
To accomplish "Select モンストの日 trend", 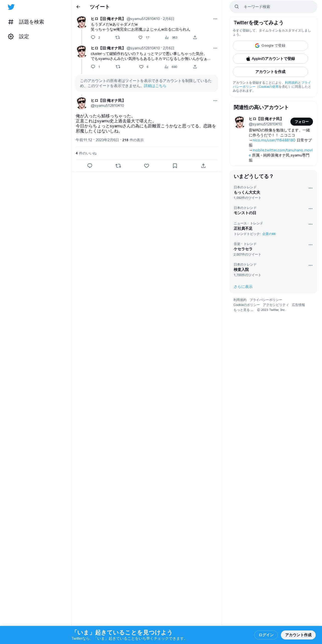I will 245,213.
